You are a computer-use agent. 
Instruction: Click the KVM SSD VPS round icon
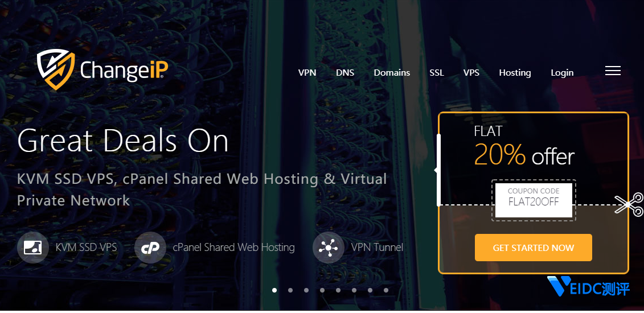(x=33, y=248)
